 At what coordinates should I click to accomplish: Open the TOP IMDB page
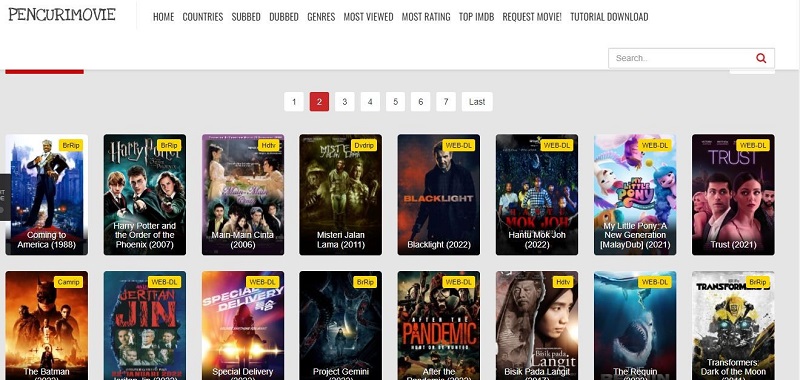tap(476, 17)
